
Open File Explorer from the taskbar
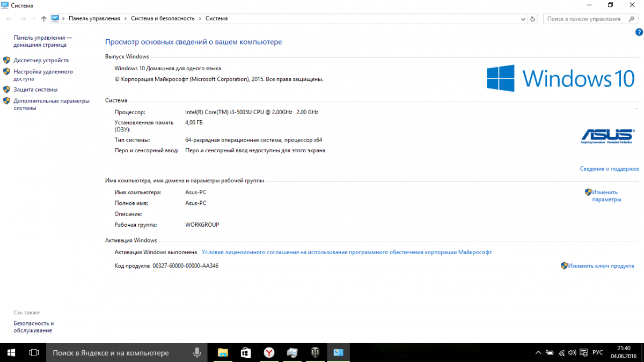coord(223,352)
